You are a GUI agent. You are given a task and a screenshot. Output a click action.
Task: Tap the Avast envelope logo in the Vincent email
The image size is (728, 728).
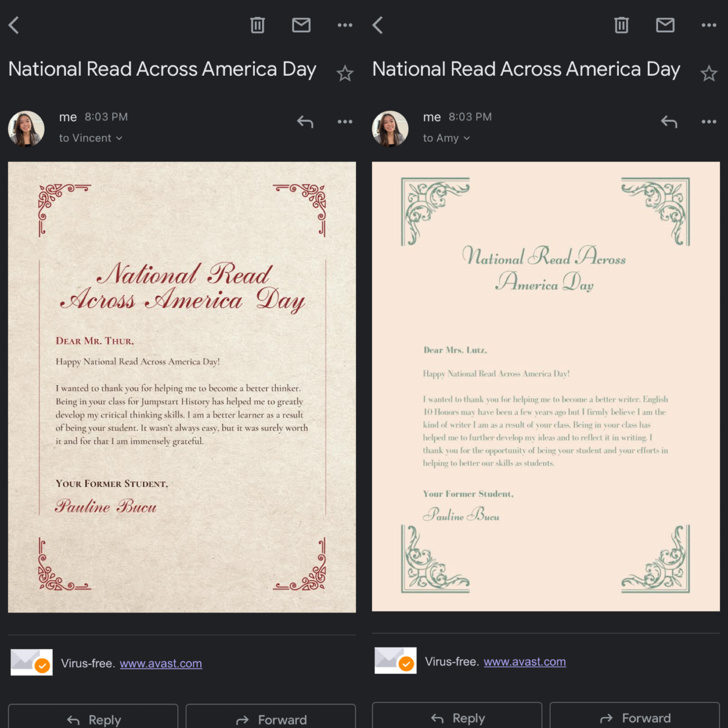point(32,663)
